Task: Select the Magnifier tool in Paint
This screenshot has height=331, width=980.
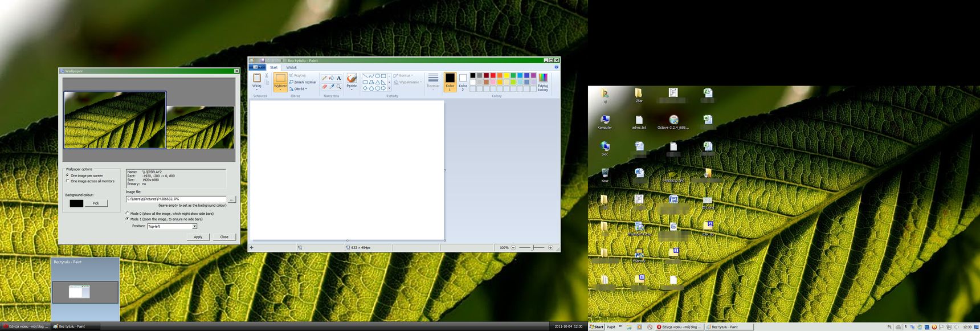Action: tap(338, 87)
